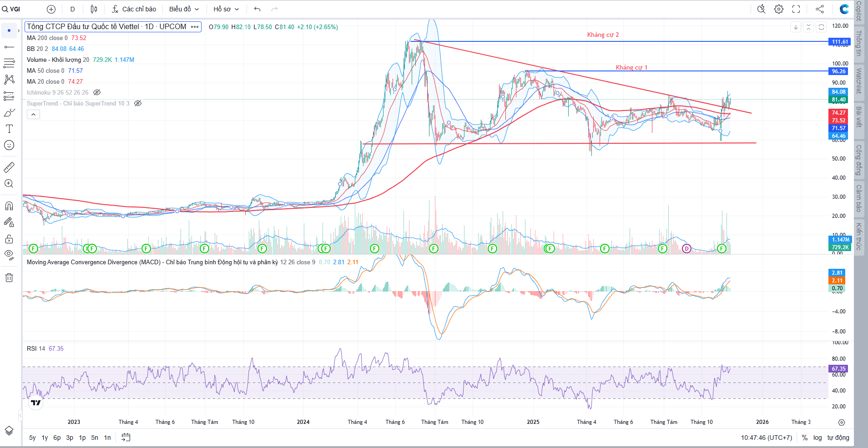Select the 'RSI 14' indicator legend
Viewport: 868px width, 448px height.
pyautogui.click(x=36, y=348)
